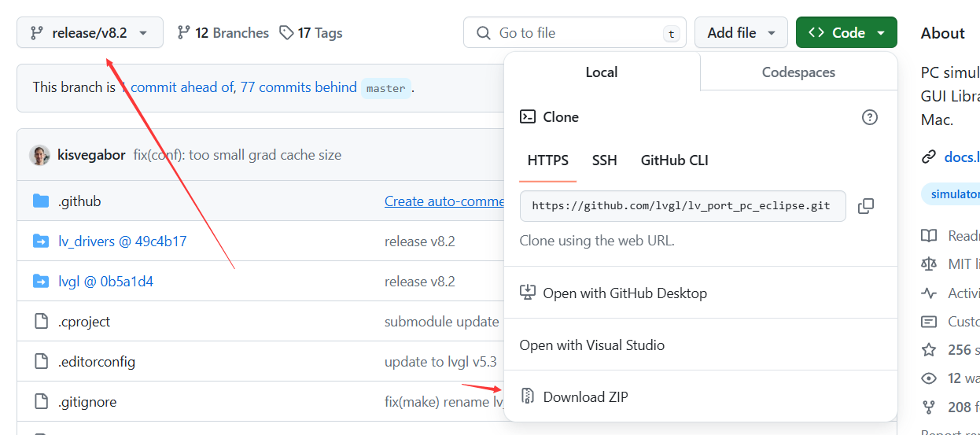Select the HTTPS clone tab
This screenshot has height=435, width=980.
click(x=548, y=160)
